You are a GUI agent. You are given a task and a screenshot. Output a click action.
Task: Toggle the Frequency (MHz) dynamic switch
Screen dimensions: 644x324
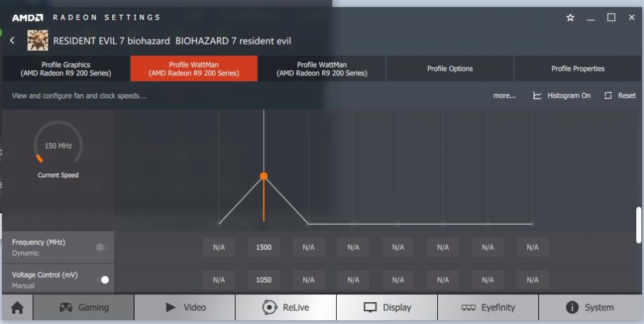pos(102,247)
